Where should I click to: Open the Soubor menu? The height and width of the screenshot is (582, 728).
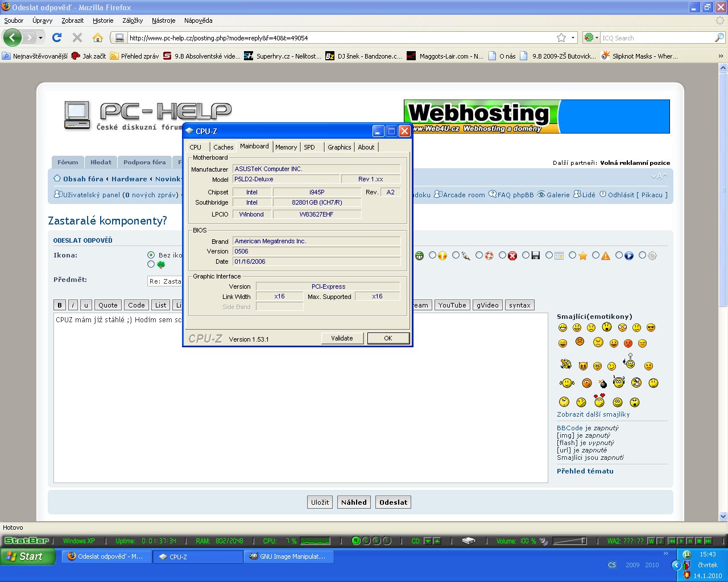[x=14, y=20]
